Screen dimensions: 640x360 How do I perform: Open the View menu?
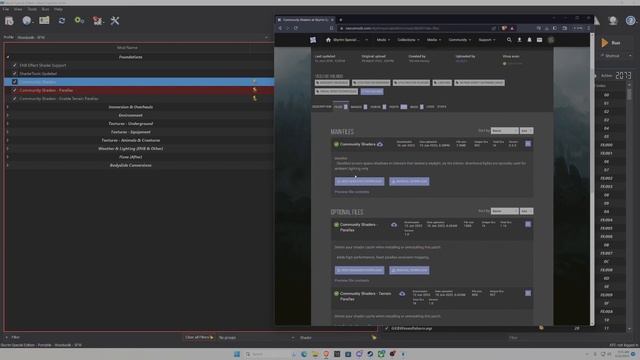coord(18,9)
